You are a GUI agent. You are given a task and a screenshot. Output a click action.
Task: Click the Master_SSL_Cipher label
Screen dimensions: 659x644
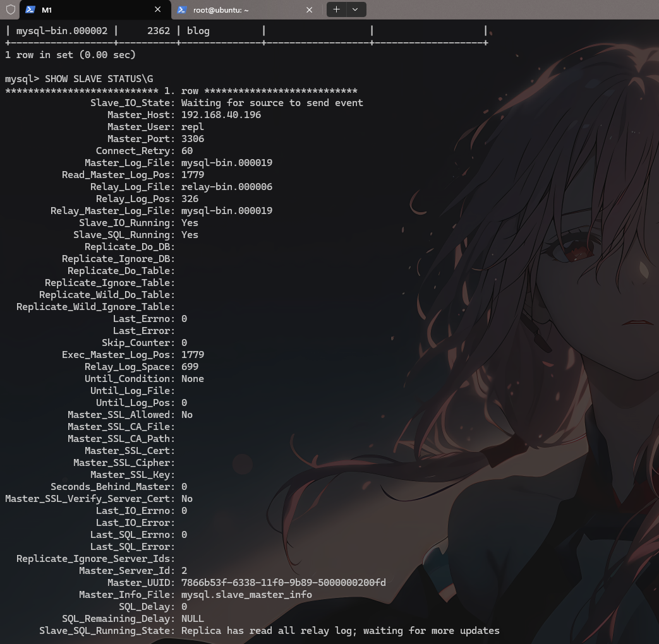coord(124,463)
